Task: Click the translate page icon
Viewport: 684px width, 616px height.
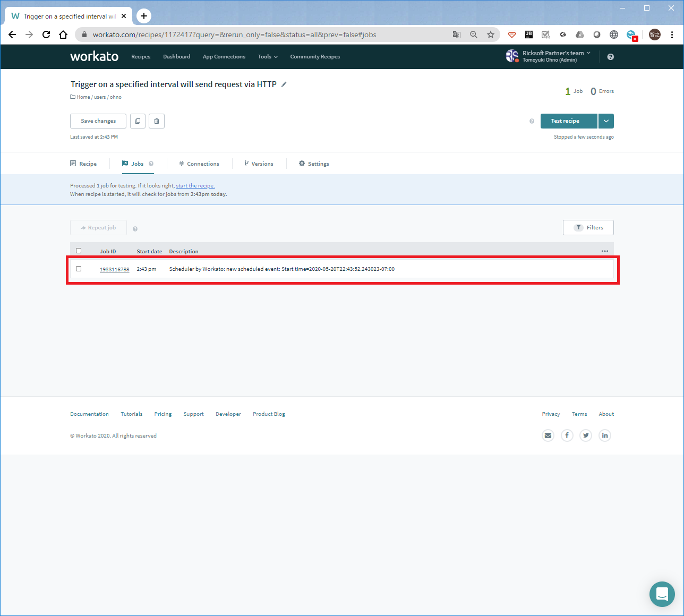Action: point(457,35)
